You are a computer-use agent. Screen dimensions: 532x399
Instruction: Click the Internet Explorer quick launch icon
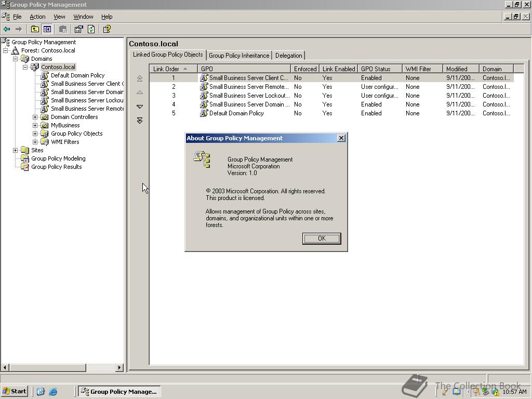point(53,392)
